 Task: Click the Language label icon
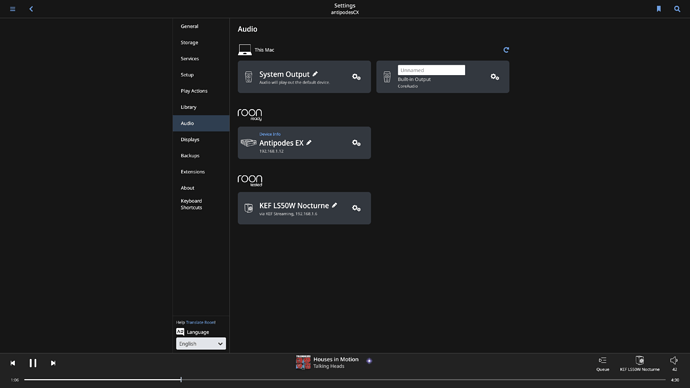pyautogui.click(x=180, y=332)
